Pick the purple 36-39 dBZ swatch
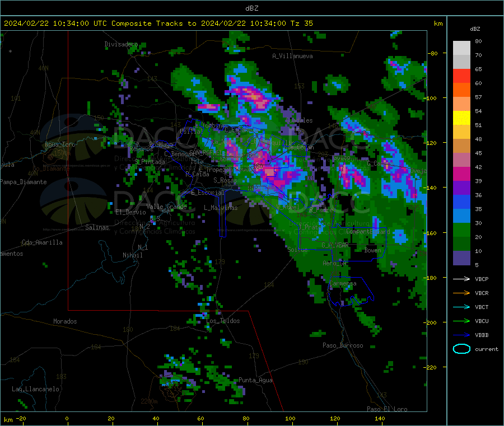 [461, 188]
